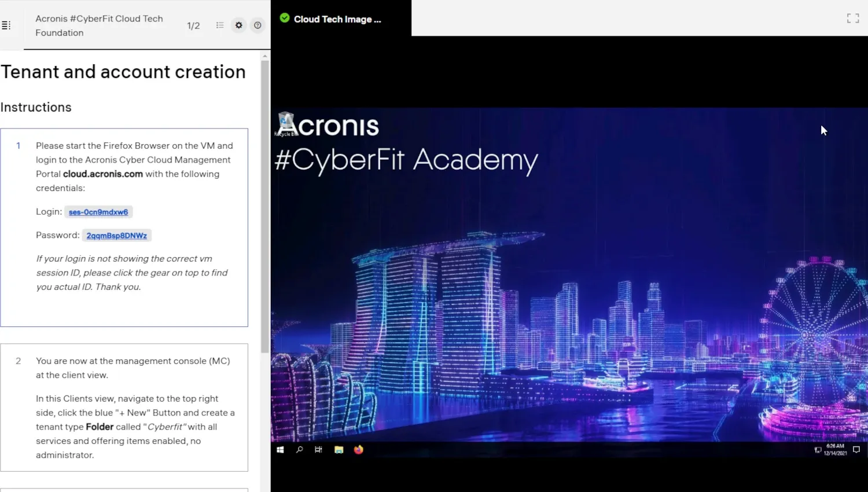868x492 pixels.
Task: Open the gear settings icon in lab header
Action: coord(238,25)
